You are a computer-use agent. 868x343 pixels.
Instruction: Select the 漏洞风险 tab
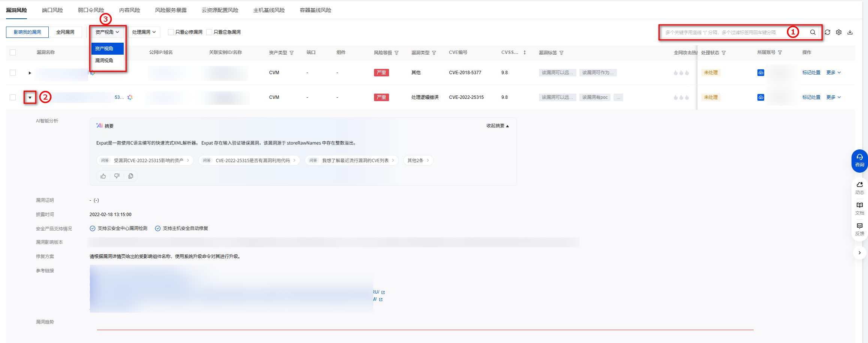(16, 10)
